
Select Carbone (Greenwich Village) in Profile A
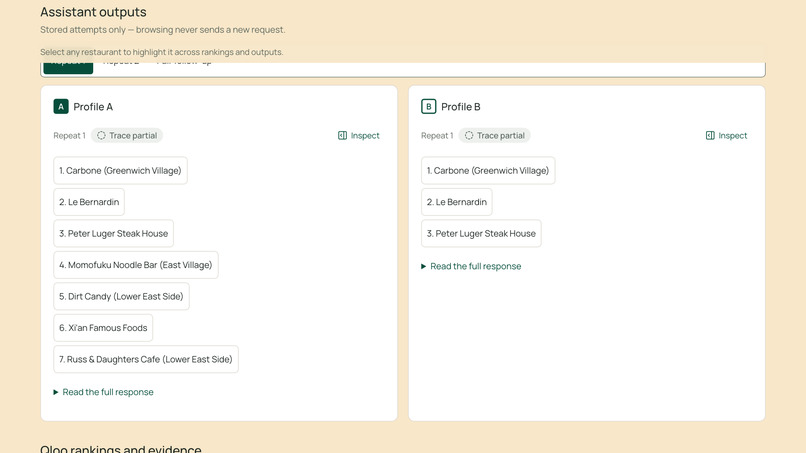point(120,171)
